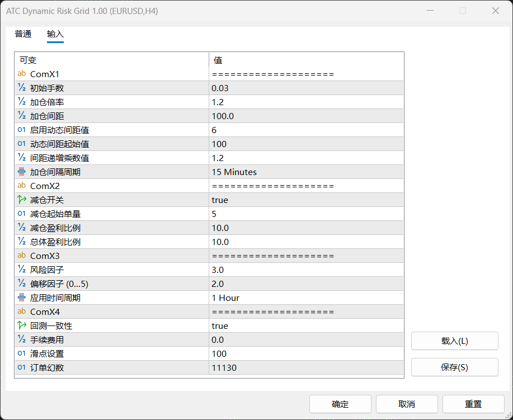Select the 偏移因子 value 2.0
Image resolution: width=513 pixels, height=420 pixels.
pos(306,284)
